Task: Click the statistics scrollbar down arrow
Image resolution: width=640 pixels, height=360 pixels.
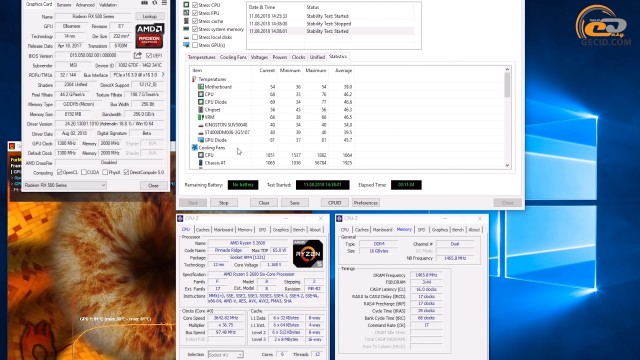Action: point(507,165)
